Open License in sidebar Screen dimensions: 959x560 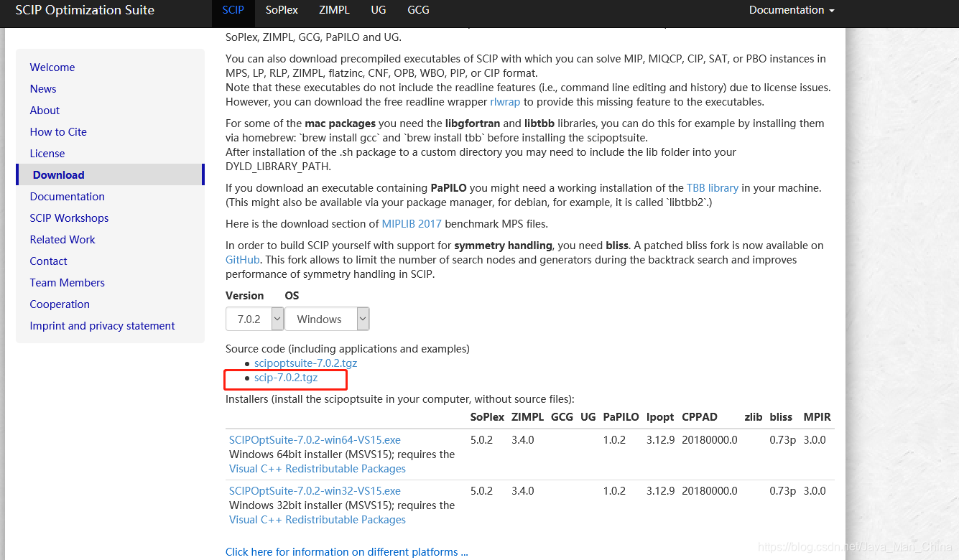point(47,154)
